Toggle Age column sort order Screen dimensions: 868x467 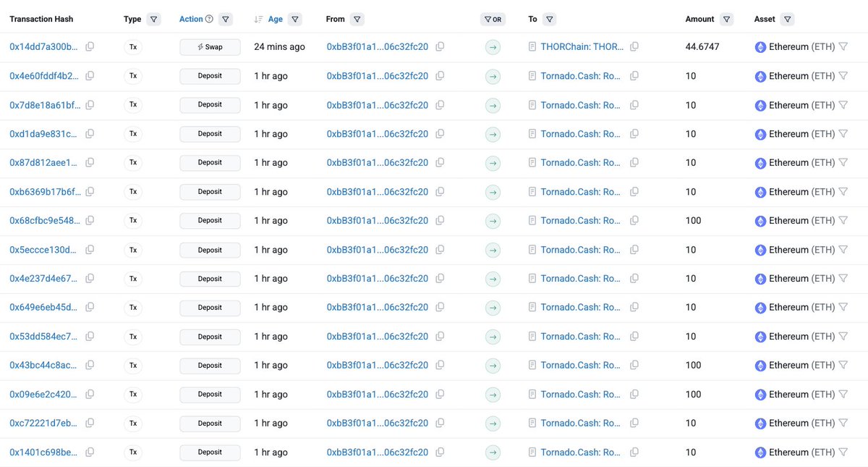(x=268, y=20)
